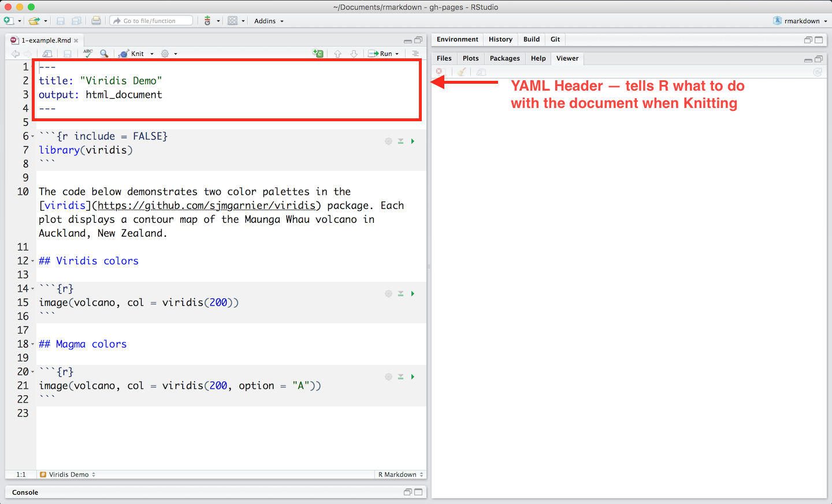Go forward to next source location

pyautogui.click(x=28, y=54)
